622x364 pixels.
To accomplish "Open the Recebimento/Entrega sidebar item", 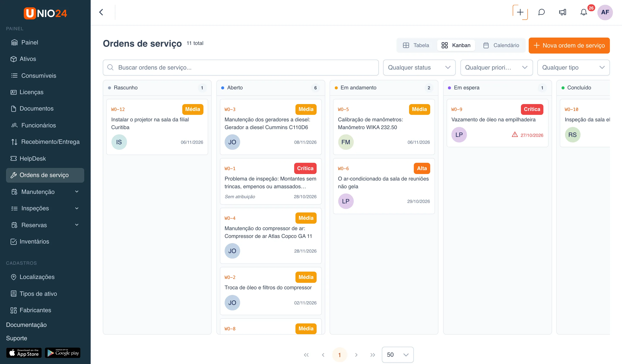I will tap(45, 142).
